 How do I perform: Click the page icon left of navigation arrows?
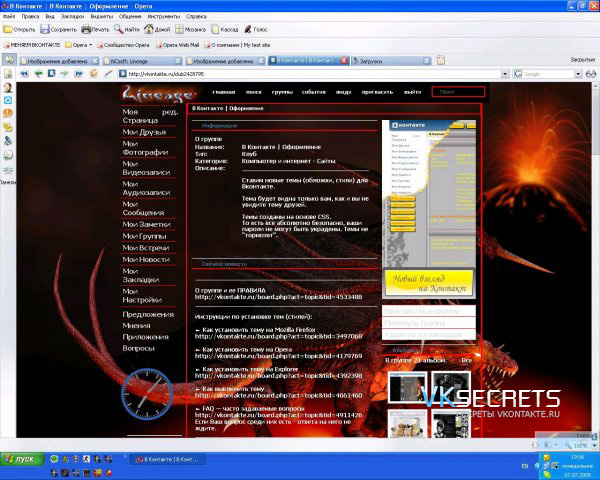point(8,74)
